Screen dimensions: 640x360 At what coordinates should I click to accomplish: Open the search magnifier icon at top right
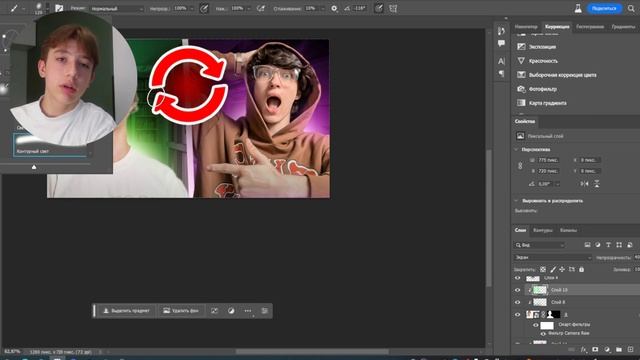tap(631, 8)
